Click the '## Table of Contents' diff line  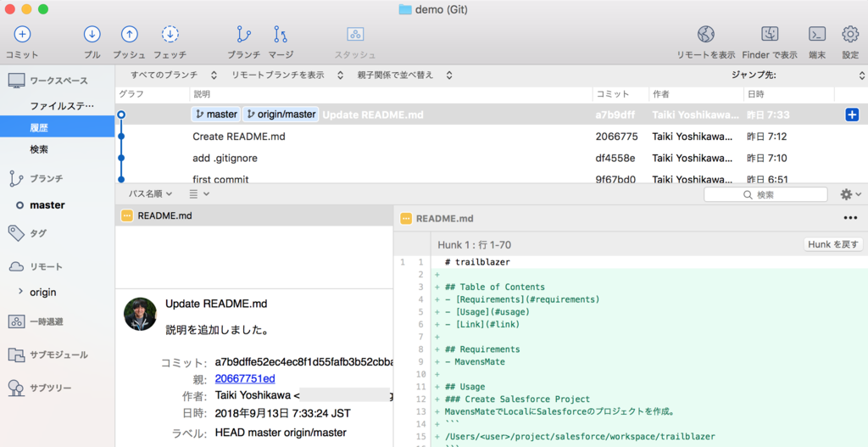point(495,287)
